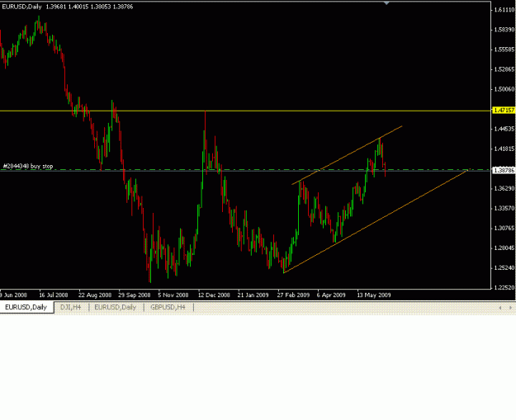Click the current price label 1.38786
This screenshot has height=420, width=516.
[x=504, y=170]
